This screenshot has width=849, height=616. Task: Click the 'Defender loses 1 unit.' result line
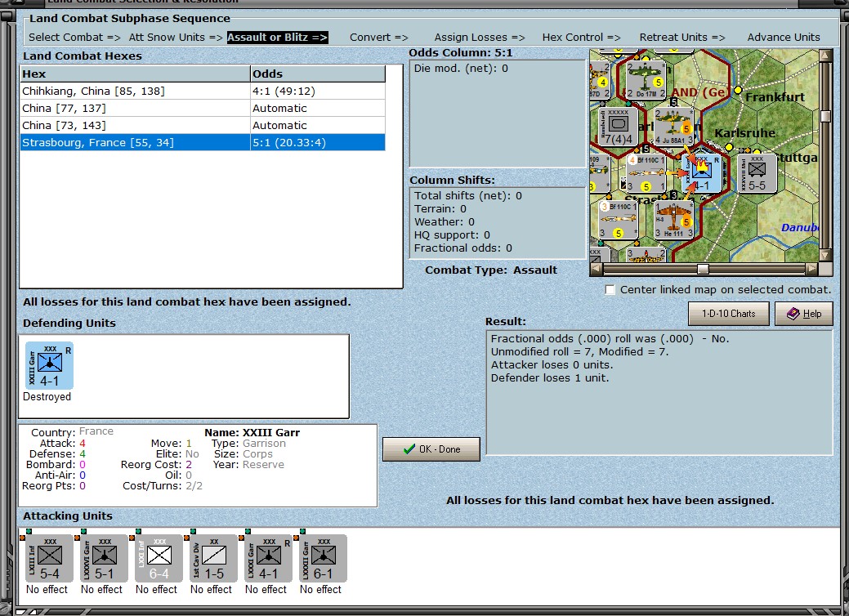coord(550,377)
